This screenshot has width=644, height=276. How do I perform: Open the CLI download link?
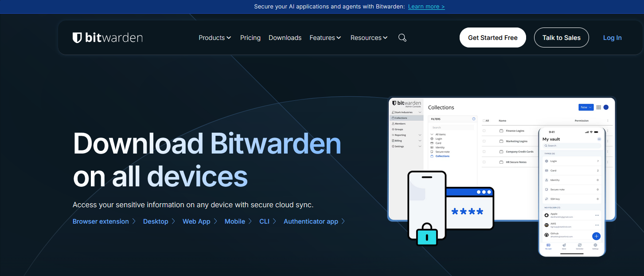click(264, 221)
